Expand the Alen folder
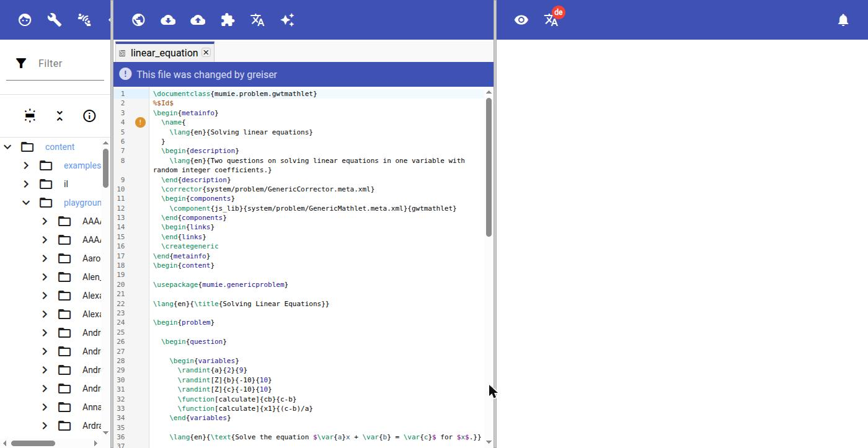Viewport: 868px width, 448px height. tap(45, 277)
